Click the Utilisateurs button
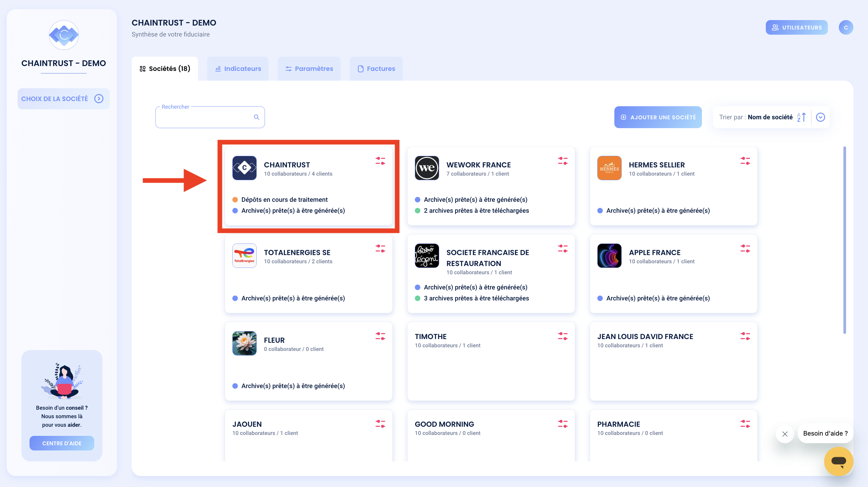The height and width of the screenshot is (487, 868). (x=796, y=27)
